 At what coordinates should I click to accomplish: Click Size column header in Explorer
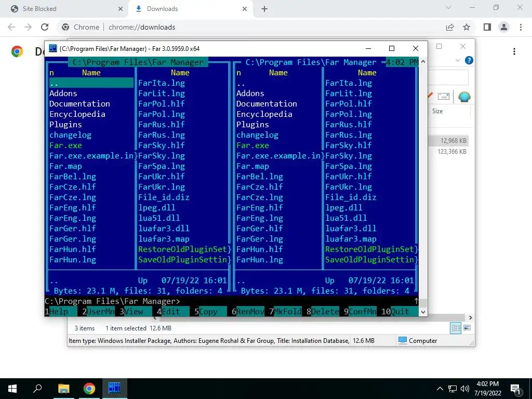(x=437, y=111)
